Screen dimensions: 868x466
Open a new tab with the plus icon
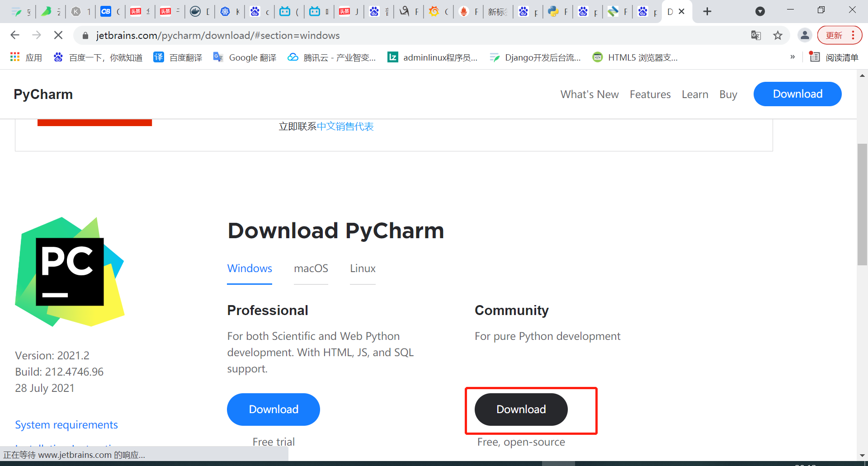tap(708, 11)
